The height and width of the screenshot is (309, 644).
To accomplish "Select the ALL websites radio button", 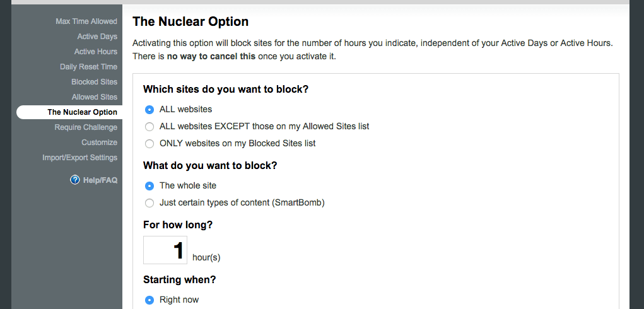I will pos(149,109).
